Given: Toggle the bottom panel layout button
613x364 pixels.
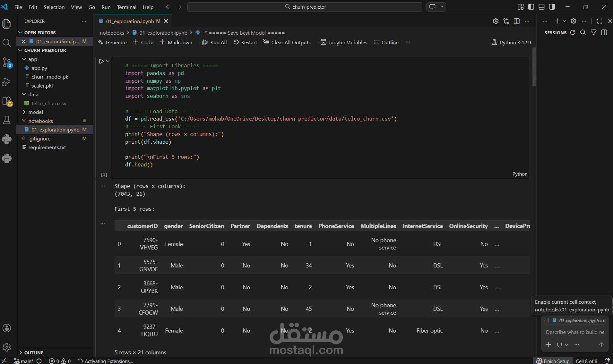Looking at the screenshot, I should [x=541, y=7].
